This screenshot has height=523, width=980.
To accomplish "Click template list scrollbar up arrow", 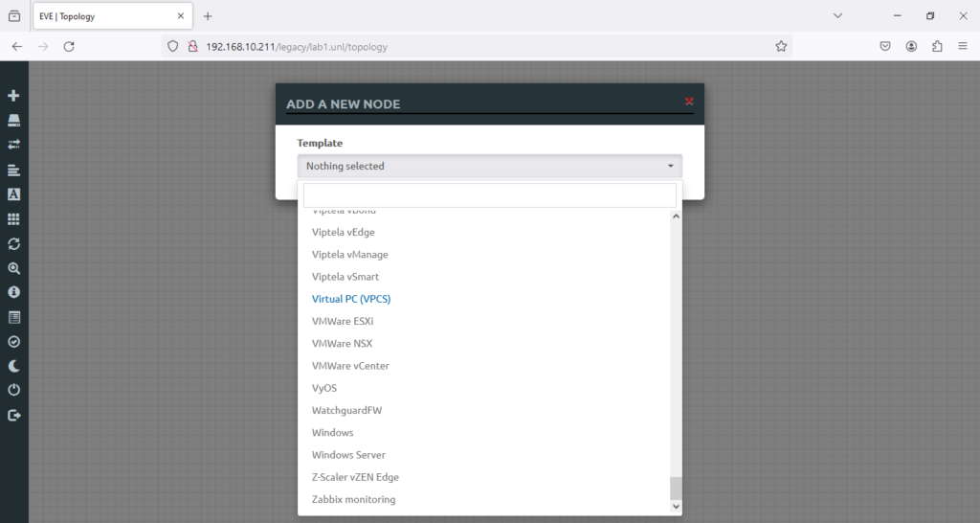I will click(676, 216).
